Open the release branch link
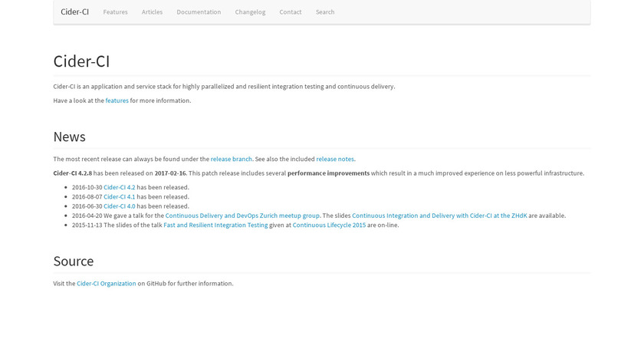 [231, 160]
